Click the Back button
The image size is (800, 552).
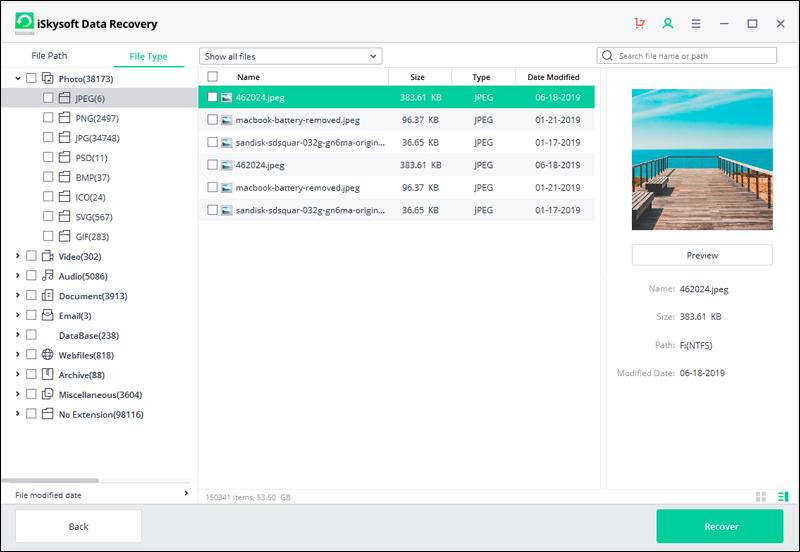pyautogui.click(x=78, y=526)
